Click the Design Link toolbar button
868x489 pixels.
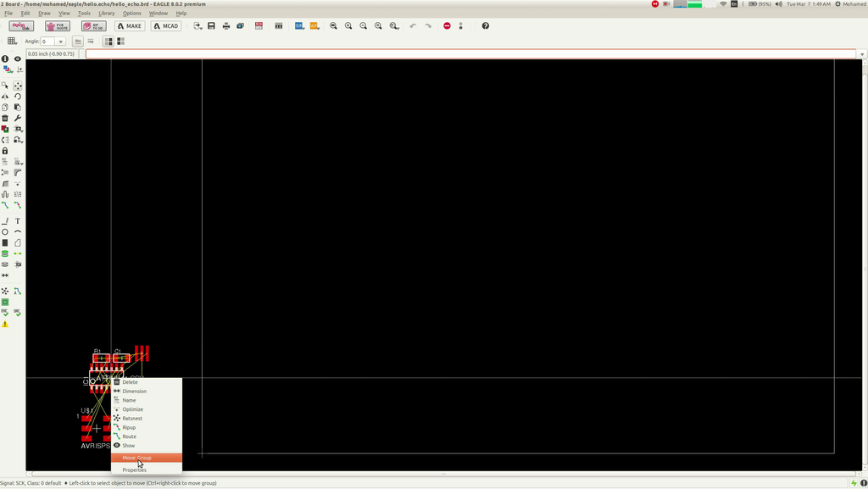point(21,26)
